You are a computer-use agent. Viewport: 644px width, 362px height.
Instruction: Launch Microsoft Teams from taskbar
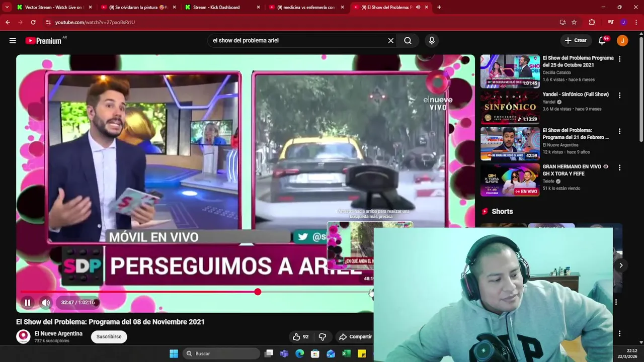point(284,353)
